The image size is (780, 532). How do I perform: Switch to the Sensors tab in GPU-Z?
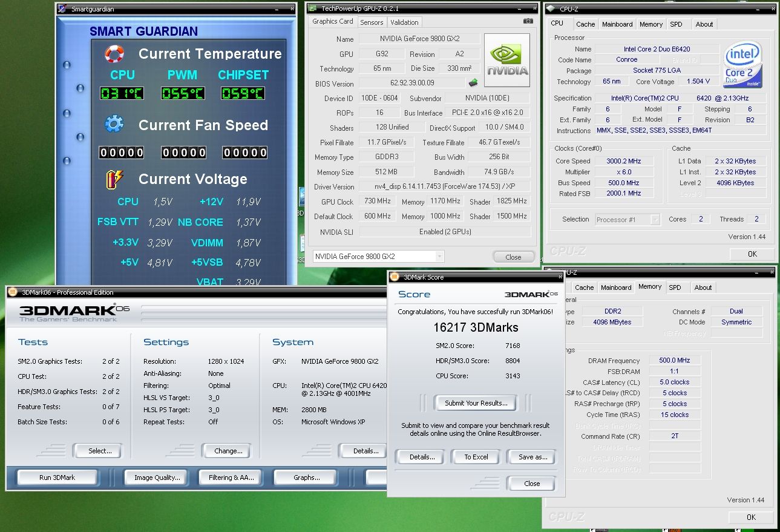pos(372,22)
